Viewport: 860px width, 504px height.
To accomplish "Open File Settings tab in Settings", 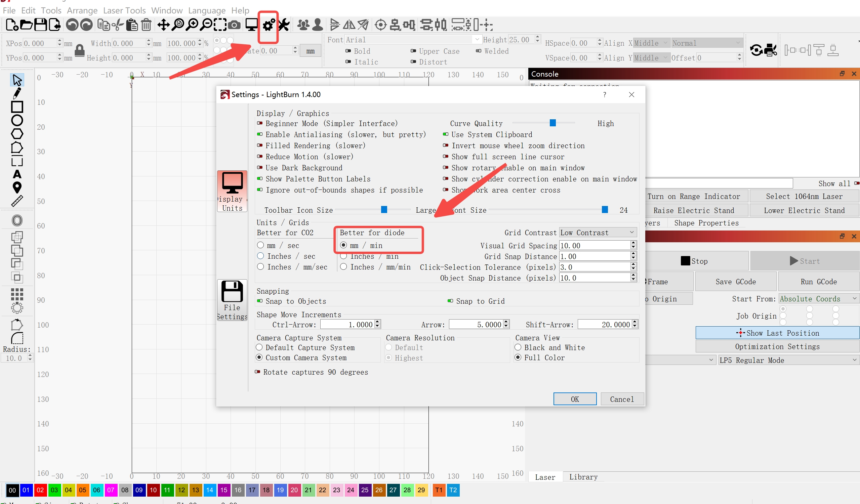I will [232, 300].
